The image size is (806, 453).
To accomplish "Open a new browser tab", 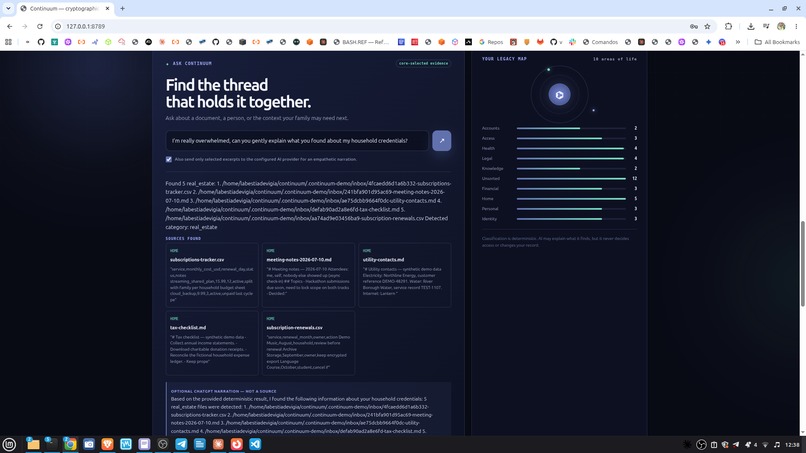I will (x=122, y=8).
